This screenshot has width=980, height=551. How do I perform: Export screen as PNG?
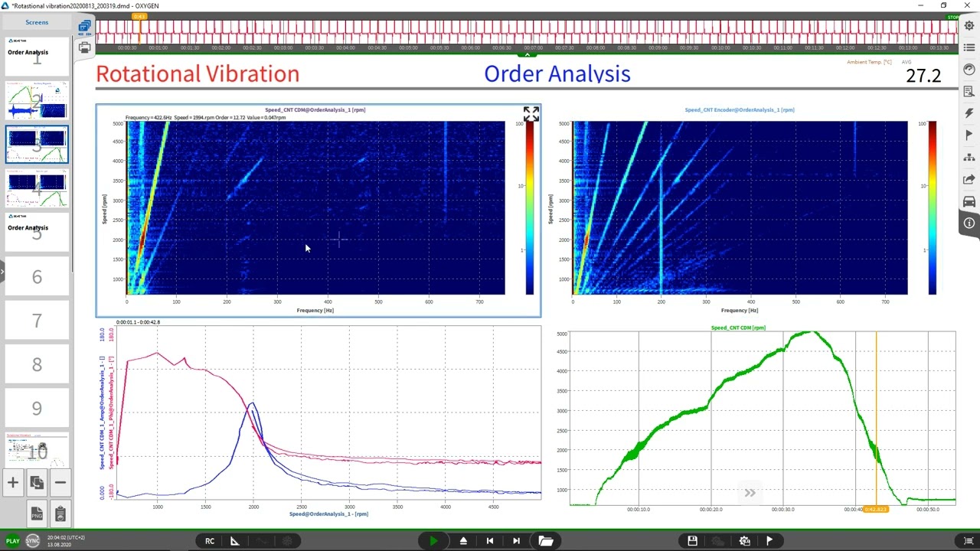(x=36, y=514)
